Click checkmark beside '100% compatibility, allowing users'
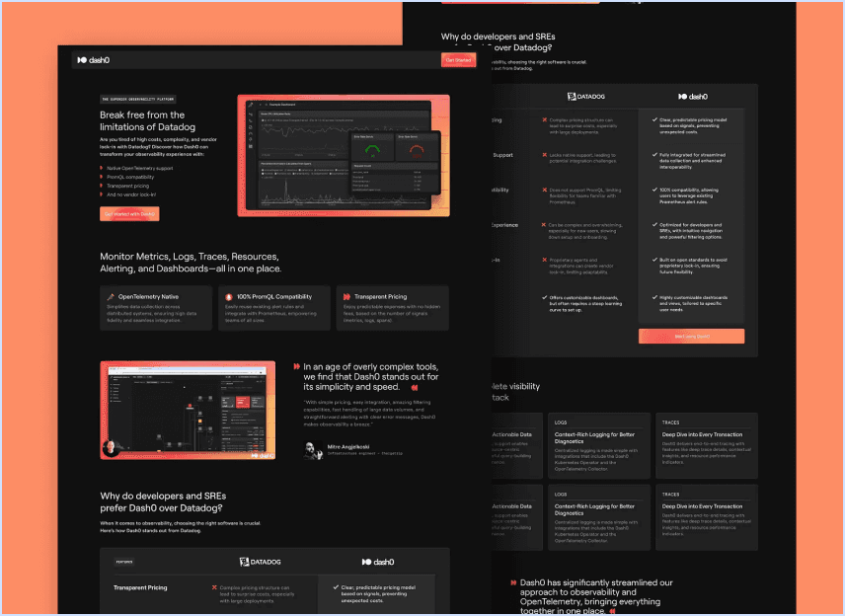This screenshot has height=616, width=845. click(x=654, y=190)
